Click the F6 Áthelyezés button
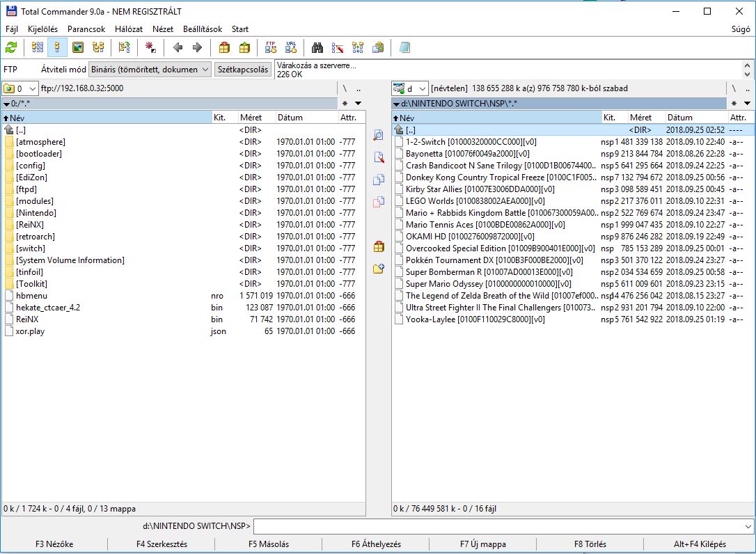Viewport: 756px width, 554px height. point(376,544)
